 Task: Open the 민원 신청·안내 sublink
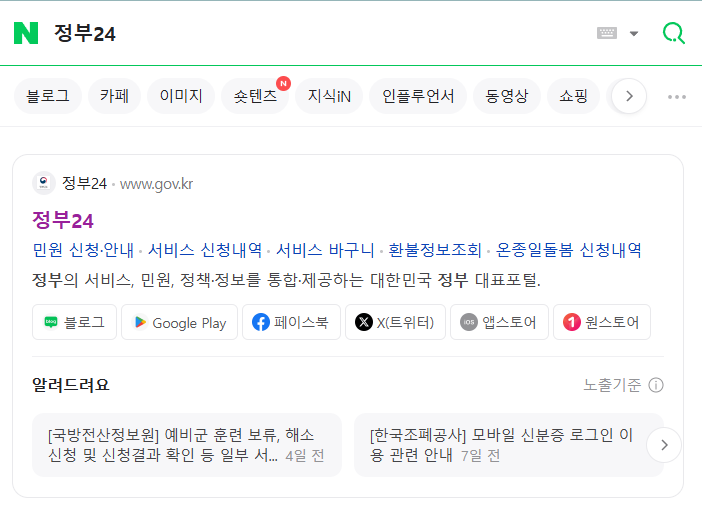pos(83,250)
